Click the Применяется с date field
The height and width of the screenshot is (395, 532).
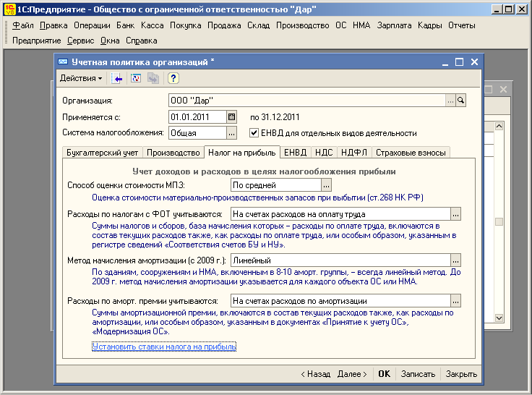[197, 116]
